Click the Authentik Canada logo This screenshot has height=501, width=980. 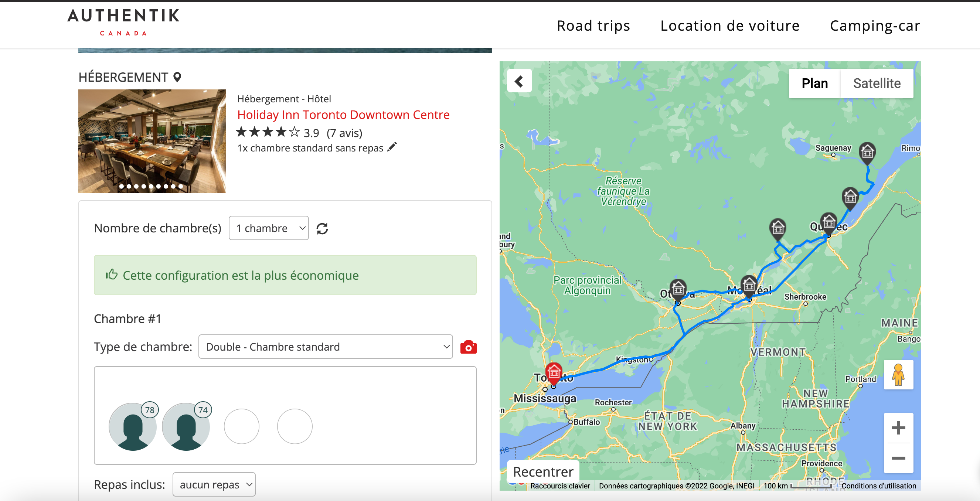[x=123, y=23]
